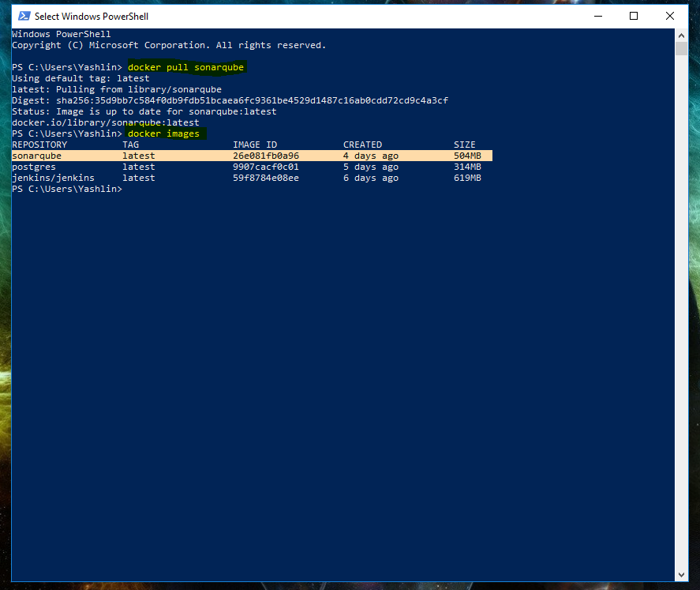Click the 'latest' tag in the jenkins/jenkins row

139,178
